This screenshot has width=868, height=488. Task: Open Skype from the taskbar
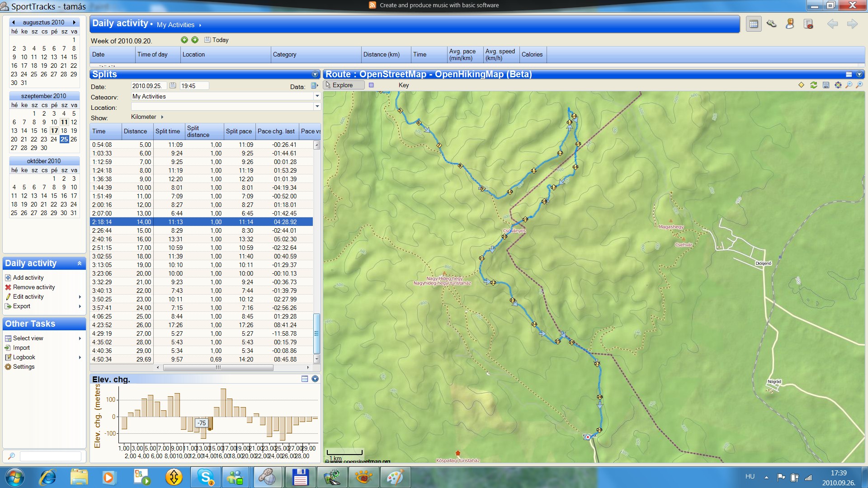[x=205, y=477]
